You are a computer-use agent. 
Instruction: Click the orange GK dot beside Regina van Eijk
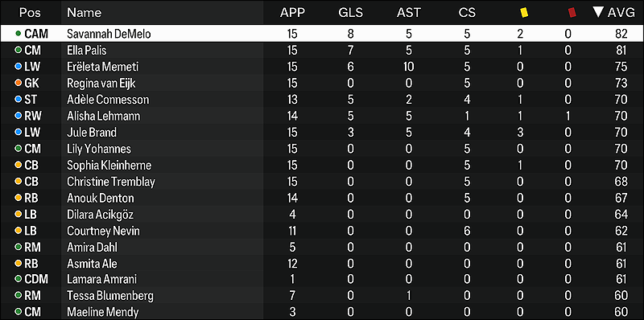coord(18,83)
